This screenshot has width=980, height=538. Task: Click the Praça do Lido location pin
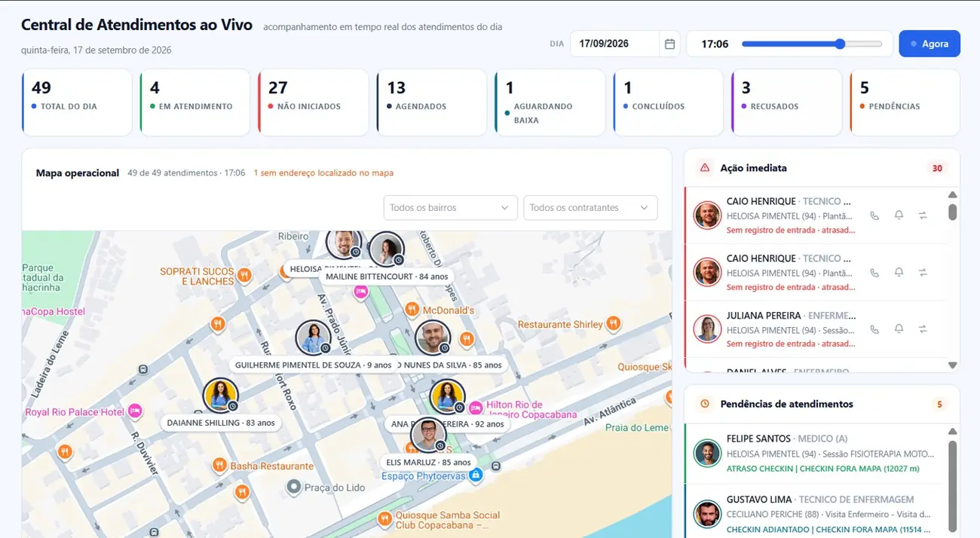click(294, 488)
